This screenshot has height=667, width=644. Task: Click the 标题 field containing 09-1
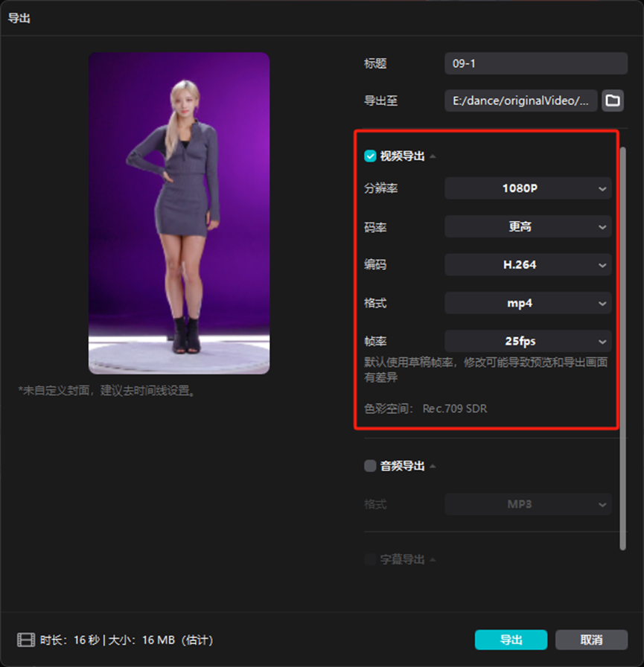(536, 64)
